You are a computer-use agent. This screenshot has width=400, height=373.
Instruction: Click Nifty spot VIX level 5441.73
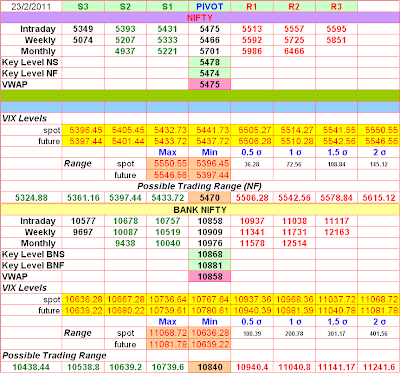[210, 130]
